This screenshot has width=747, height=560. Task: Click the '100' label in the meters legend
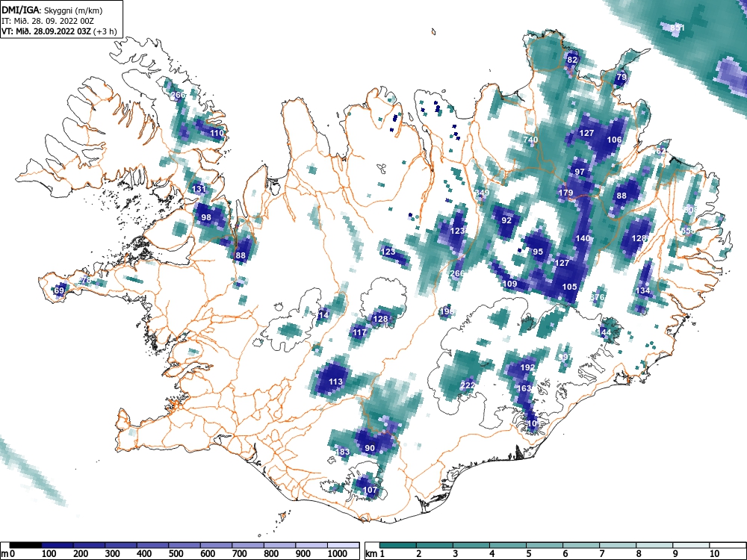pos(49,554)
